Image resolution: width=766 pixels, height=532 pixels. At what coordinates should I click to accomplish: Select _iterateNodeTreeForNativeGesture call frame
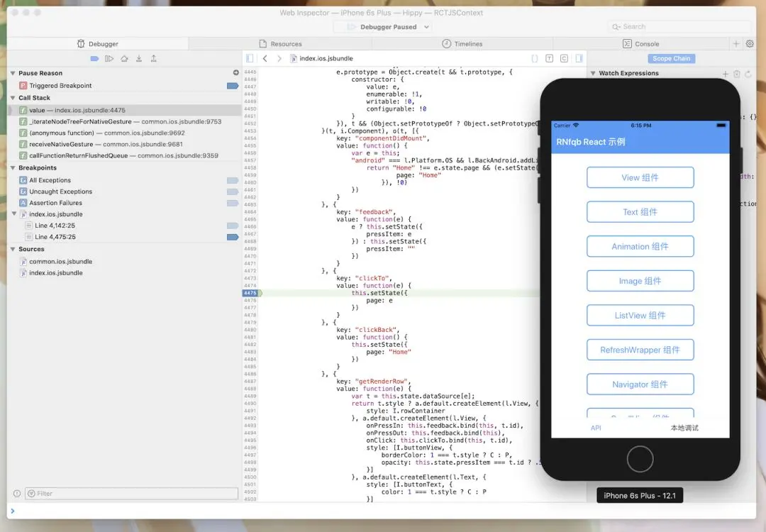pyautogui.click(x=125, y=121)
